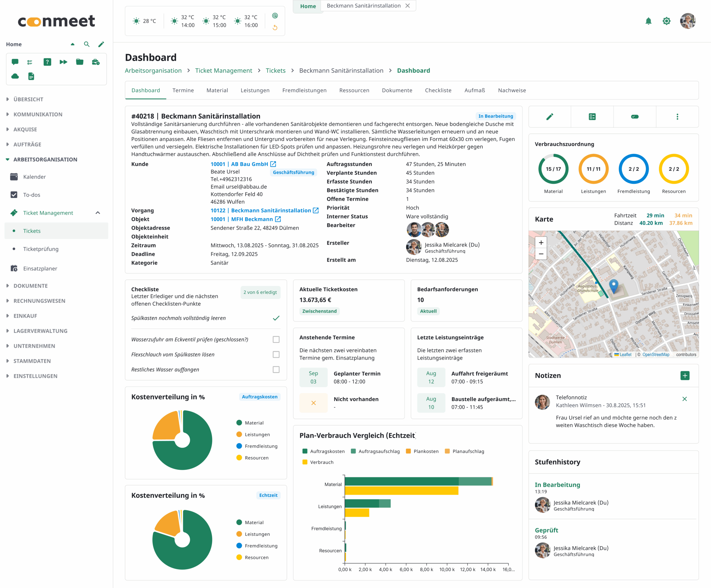Mark 'Restliches Wasser auffangen' as done
This screenshot has width=711, height=588.
(x=276, y=370)
